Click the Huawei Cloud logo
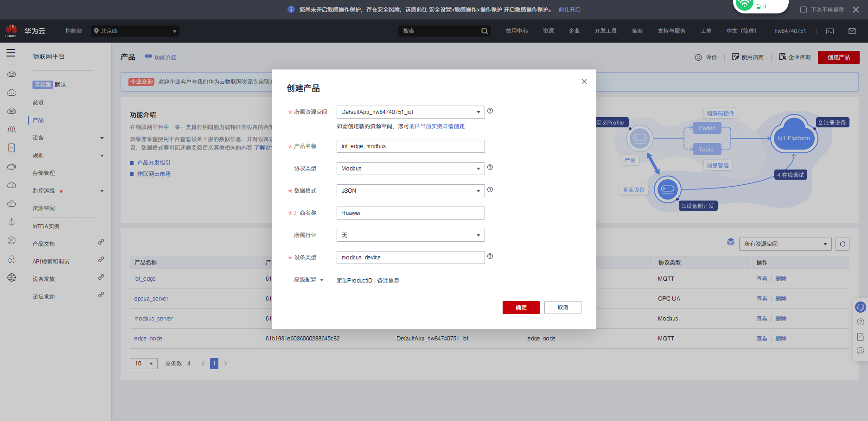Viewport: 868px width, 421px height. (x=12, y=31)
